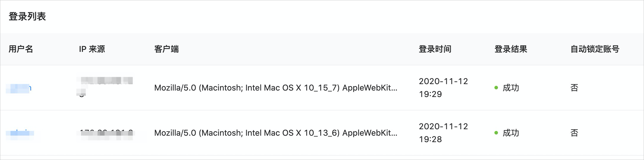Click the 自动锁定账号 column header
Image resolution: width=644 pixels, height=160 pixels.
tap(595, 49)
